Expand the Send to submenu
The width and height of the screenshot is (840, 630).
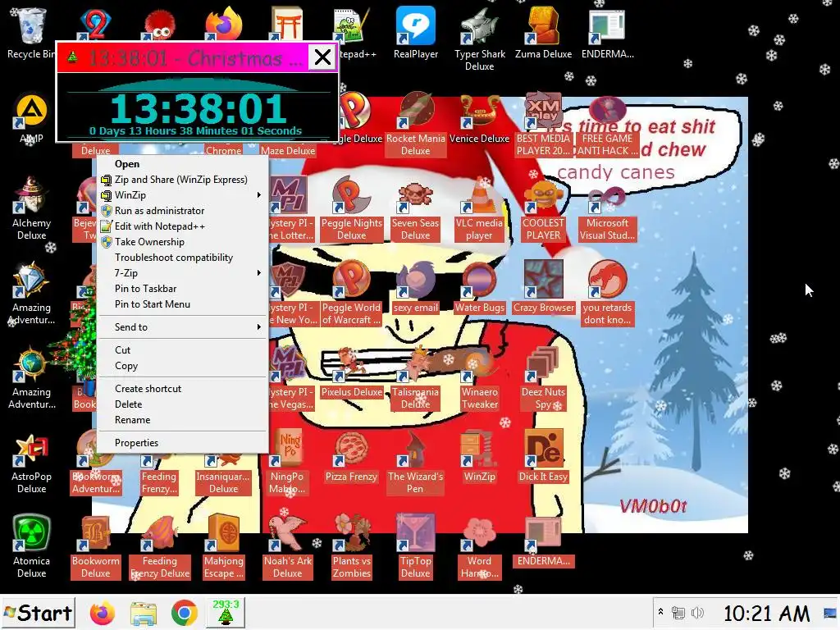point(183,326)
